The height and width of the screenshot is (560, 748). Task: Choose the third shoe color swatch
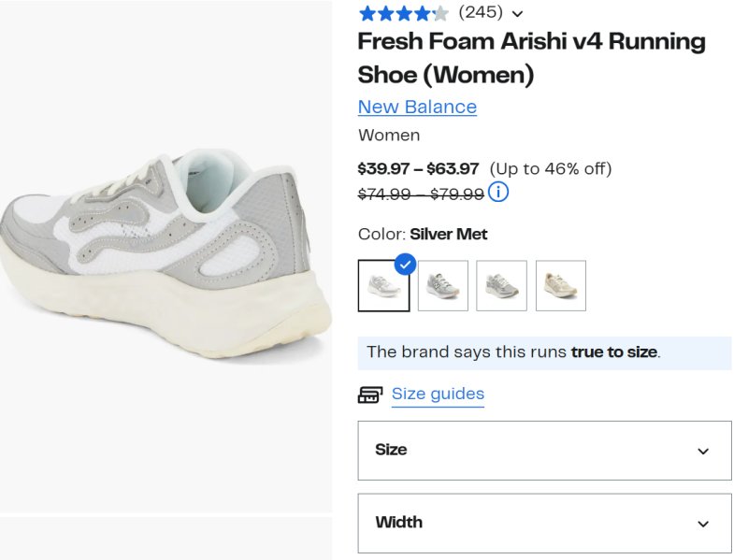click(502, 286)
